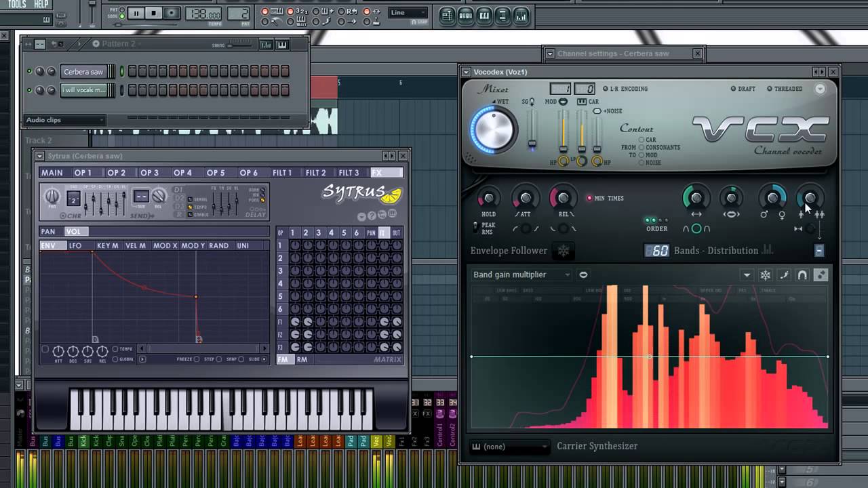Open the TOOLS menu
The width and height of the screenshot is (868, 488).
(x=17, y=4)
